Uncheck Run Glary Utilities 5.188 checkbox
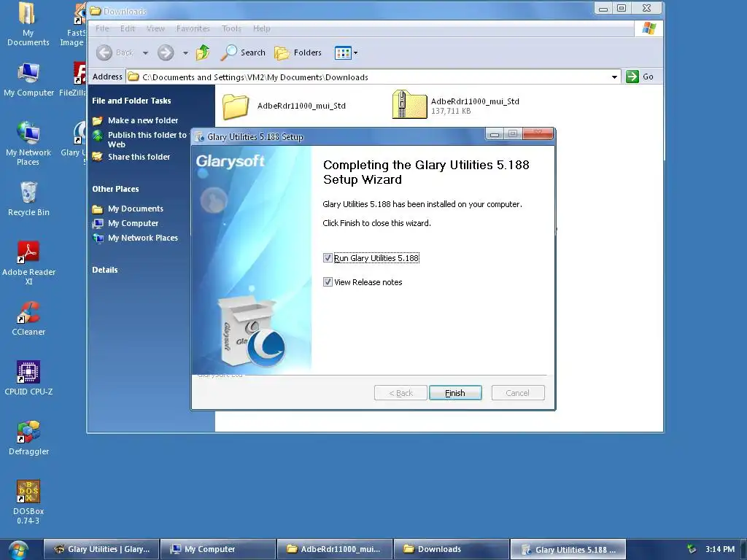 click(x=328, y=258)
